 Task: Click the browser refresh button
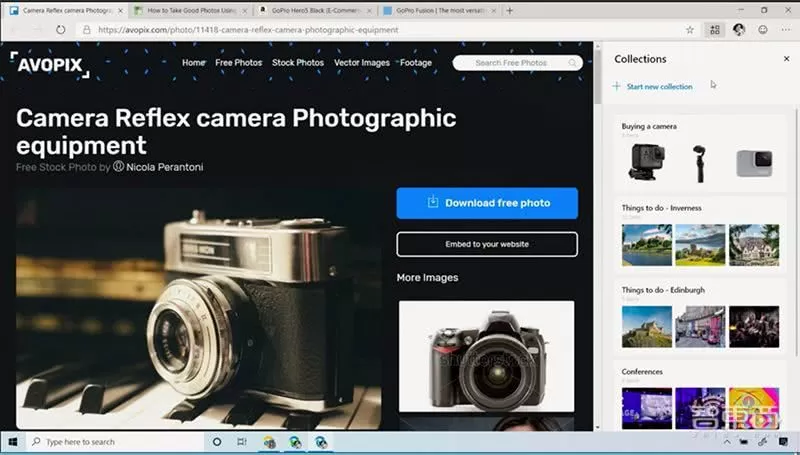pos(61,30)
